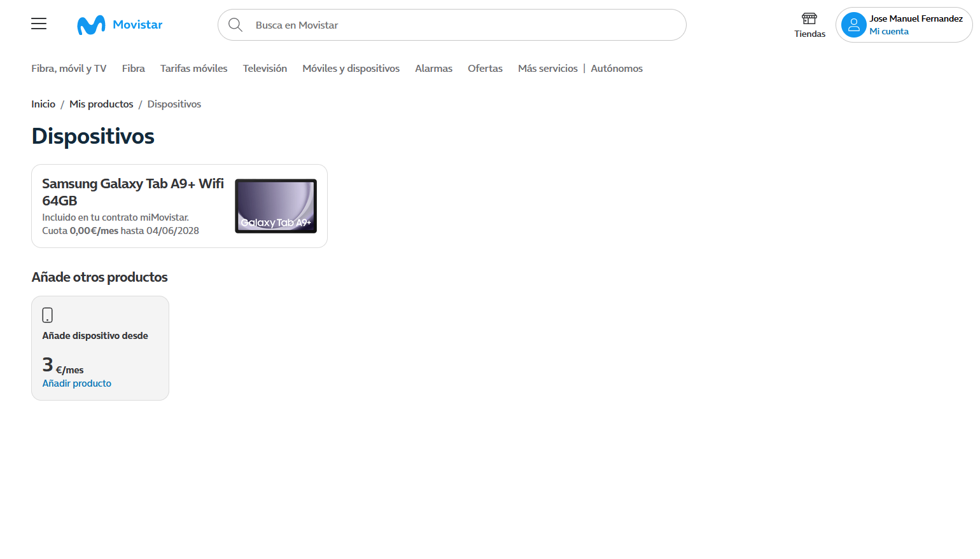Open Mis productos breadcrumb

101,104
